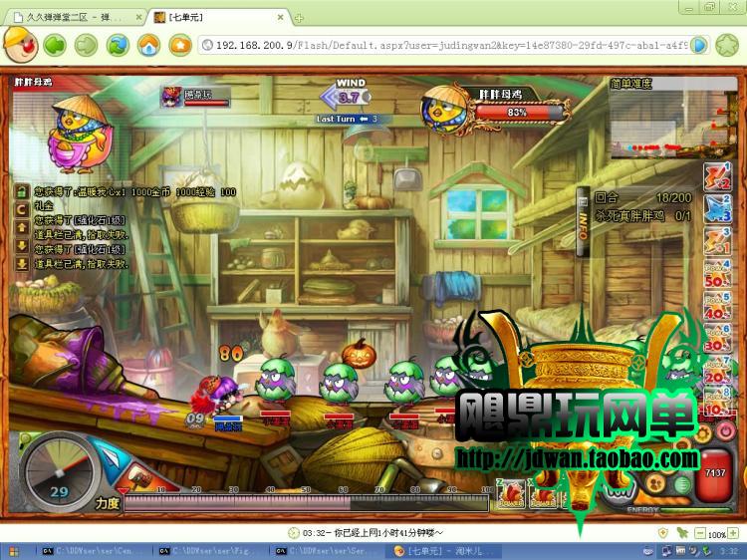Click the browser zoom out minus button
The image size is (747, 560).
click(699, 533)
